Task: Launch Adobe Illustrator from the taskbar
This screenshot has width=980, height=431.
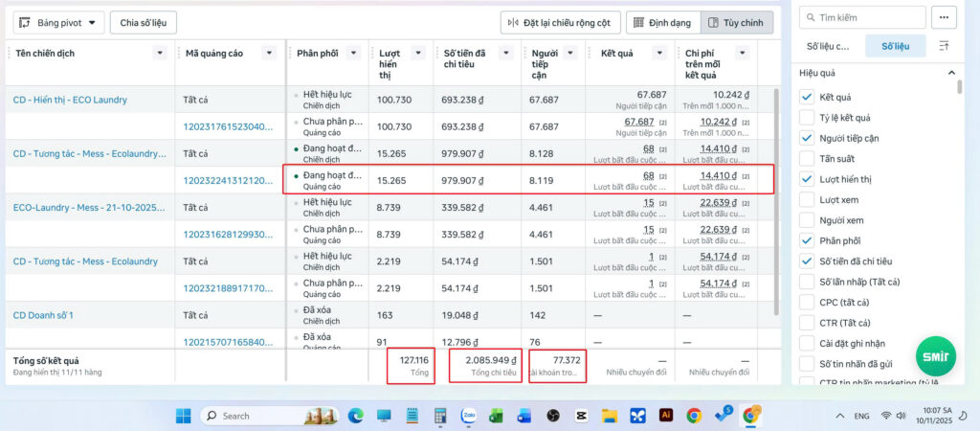Action: coord(666,416)
